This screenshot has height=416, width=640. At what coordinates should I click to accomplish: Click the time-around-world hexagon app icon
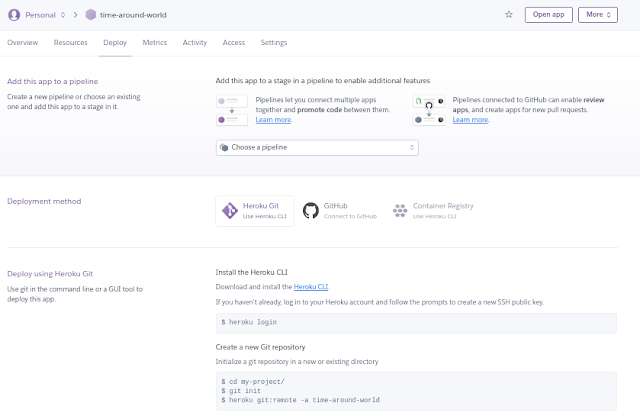(91, 15)
